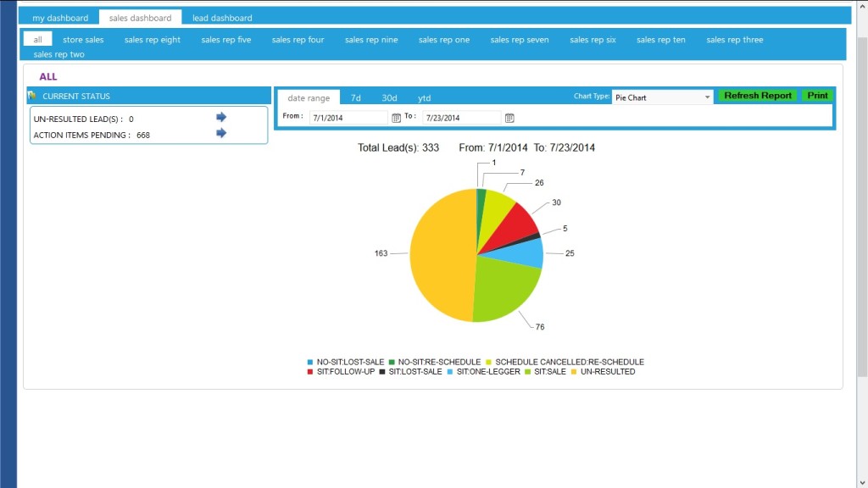Open the lead dashboard tab

tap(222, 18)
